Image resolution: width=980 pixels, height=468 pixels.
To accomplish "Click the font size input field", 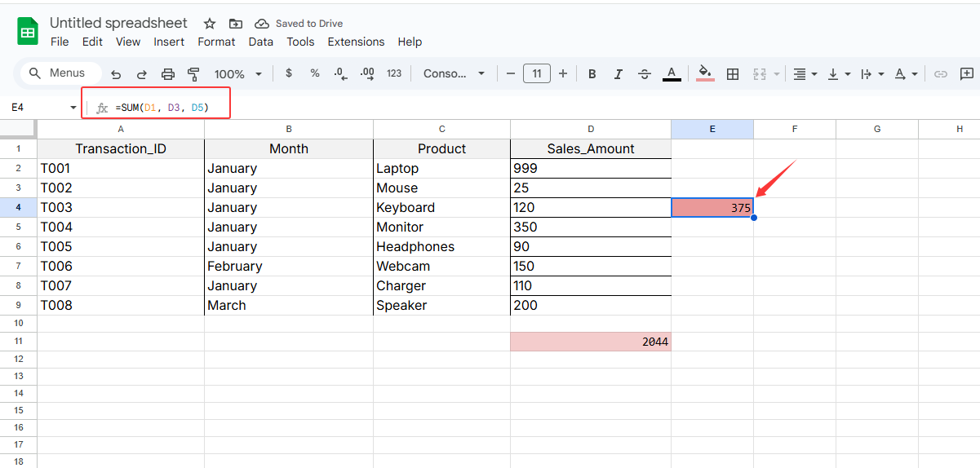I will (x=536, y=74).
